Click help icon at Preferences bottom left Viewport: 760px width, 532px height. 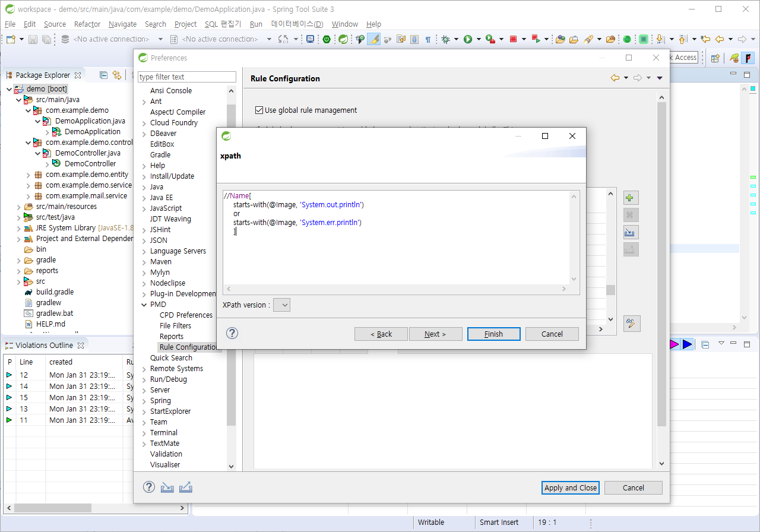point(148,487)
